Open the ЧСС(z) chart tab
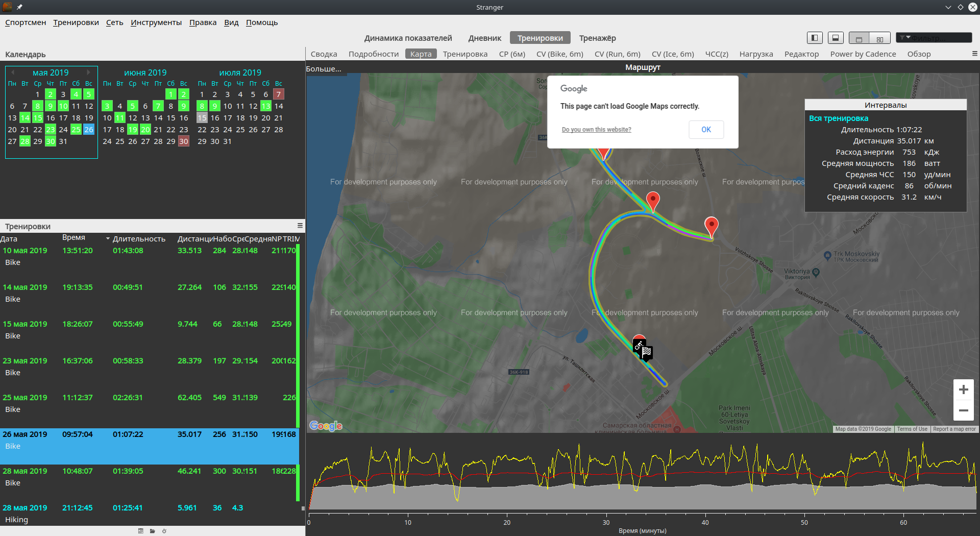The image size is (980, 536). [717, 54]
